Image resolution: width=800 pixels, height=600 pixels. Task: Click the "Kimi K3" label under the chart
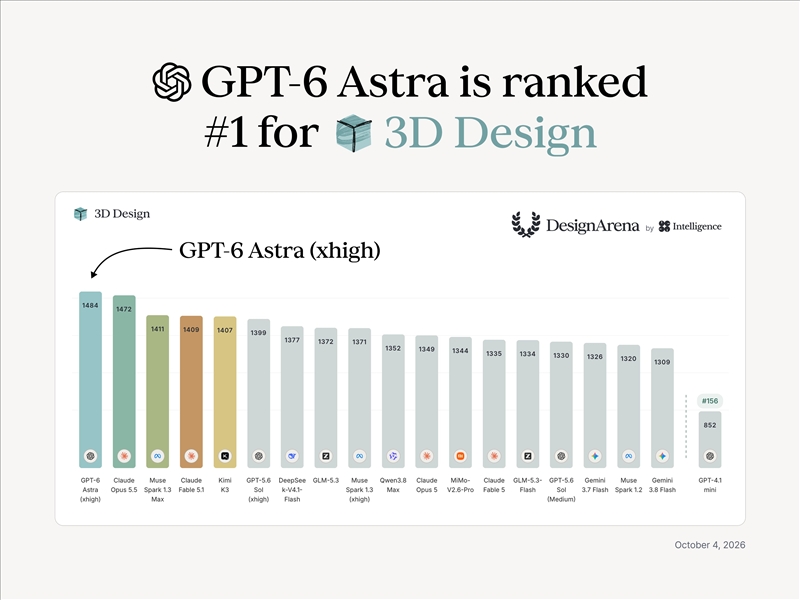[x=225, y=485]
